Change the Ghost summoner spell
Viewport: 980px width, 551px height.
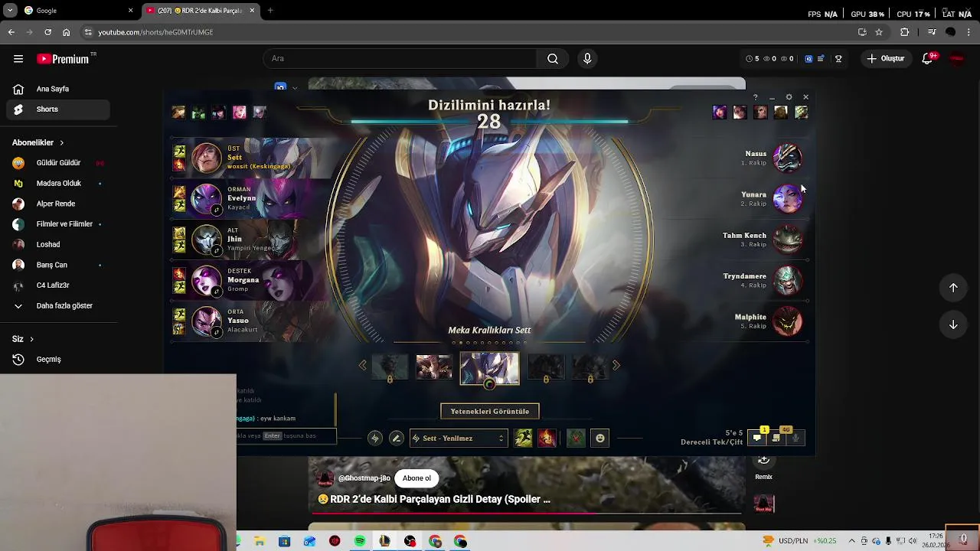coord(524,438)
